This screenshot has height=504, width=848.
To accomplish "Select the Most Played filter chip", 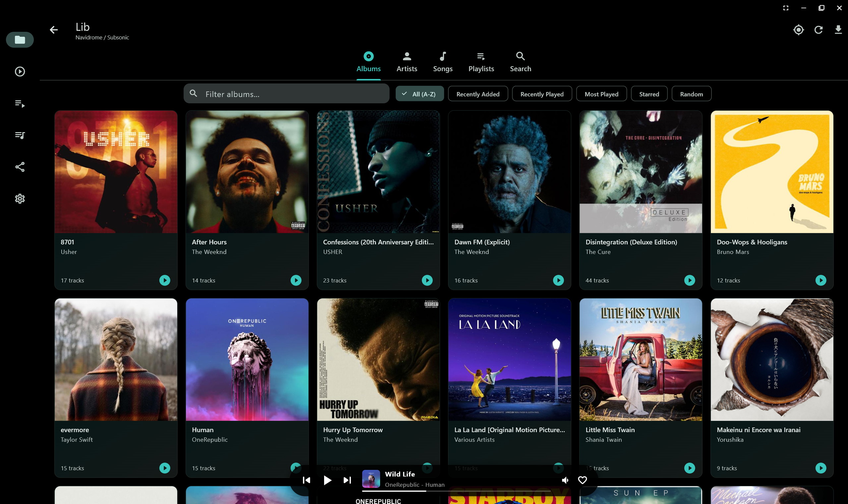I will [x=601, y=94].
